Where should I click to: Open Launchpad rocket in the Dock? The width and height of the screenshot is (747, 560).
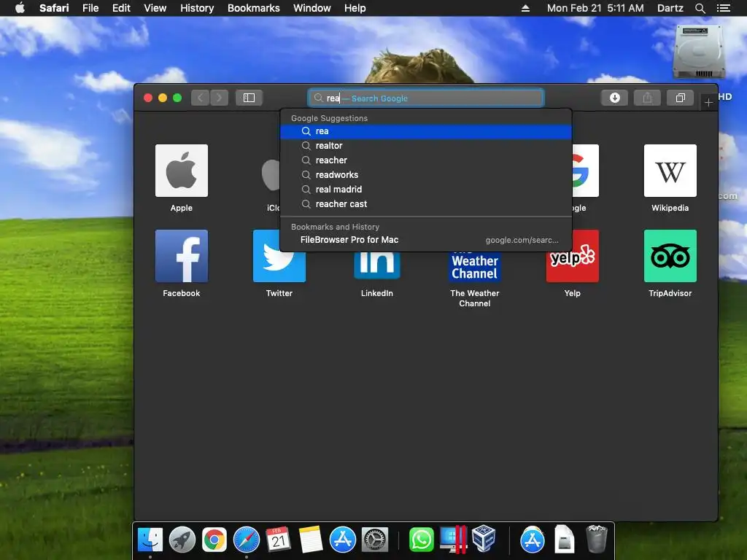tap(182, 540)
